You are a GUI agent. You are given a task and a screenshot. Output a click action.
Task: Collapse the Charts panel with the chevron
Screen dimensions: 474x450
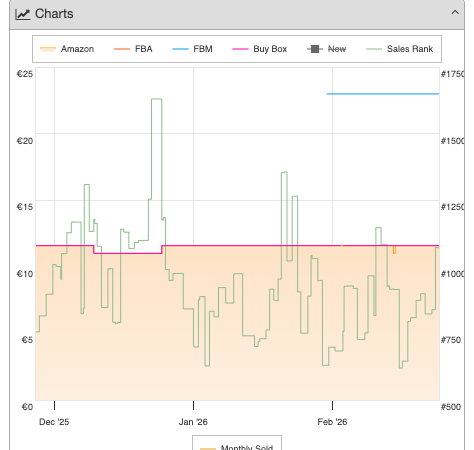point(455,13)
